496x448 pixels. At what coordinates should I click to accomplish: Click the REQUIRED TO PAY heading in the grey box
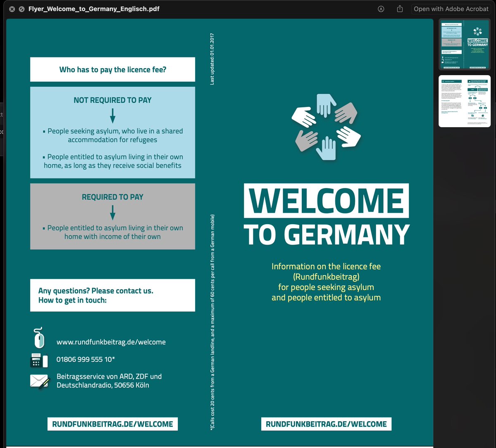pos(112,197)
